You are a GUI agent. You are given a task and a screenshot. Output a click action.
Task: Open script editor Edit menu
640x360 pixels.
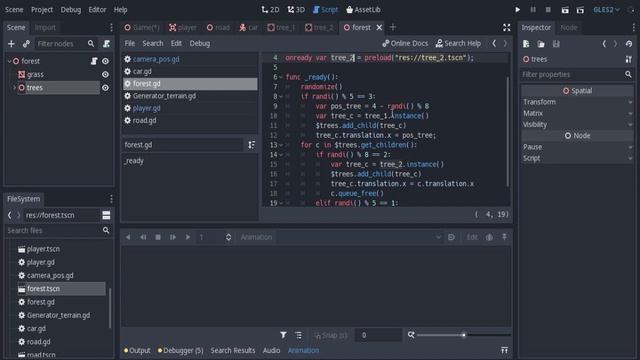(176, 43)
